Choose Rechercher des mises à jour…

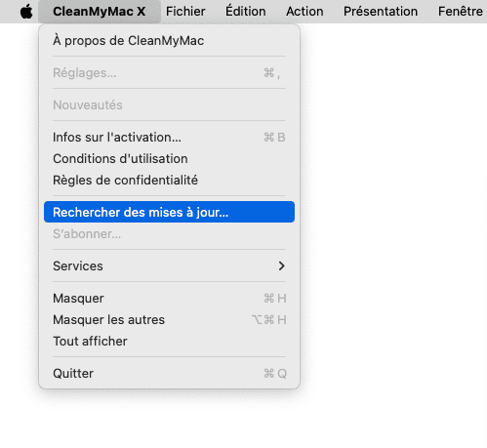click(169, 212)
